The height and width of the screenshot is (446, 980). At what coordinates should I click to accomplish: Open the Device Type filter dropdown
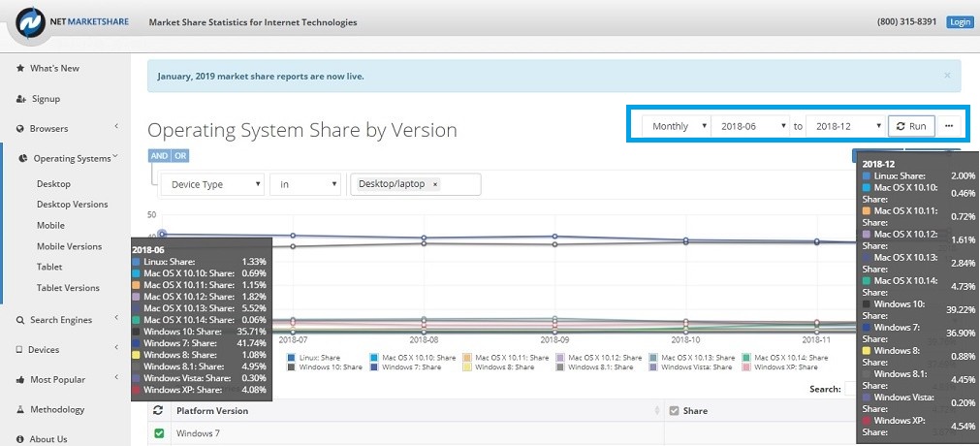click(x=213, y=184)
